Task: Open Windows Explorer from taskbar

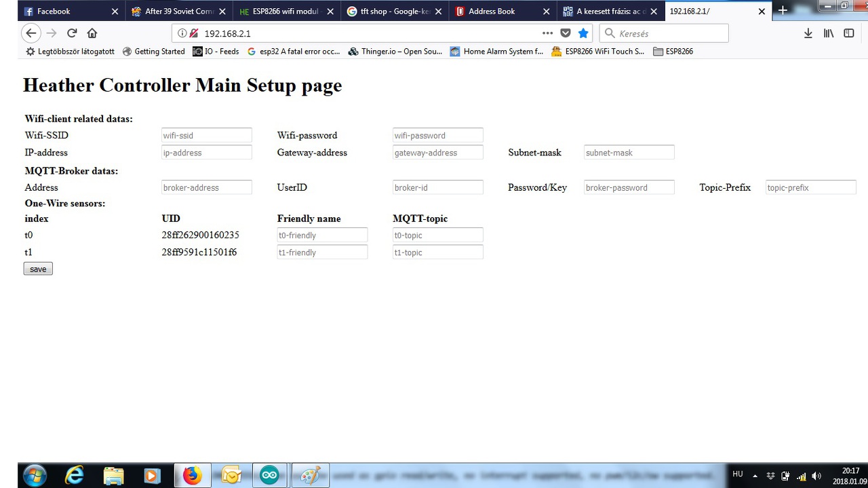Action: tap(113, 476)
